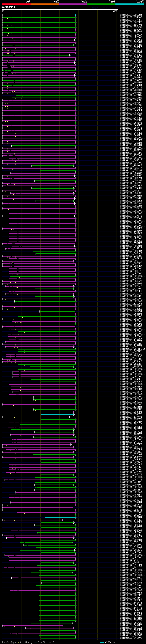Click the cyan =100char. scale bar

click(102, 642)
